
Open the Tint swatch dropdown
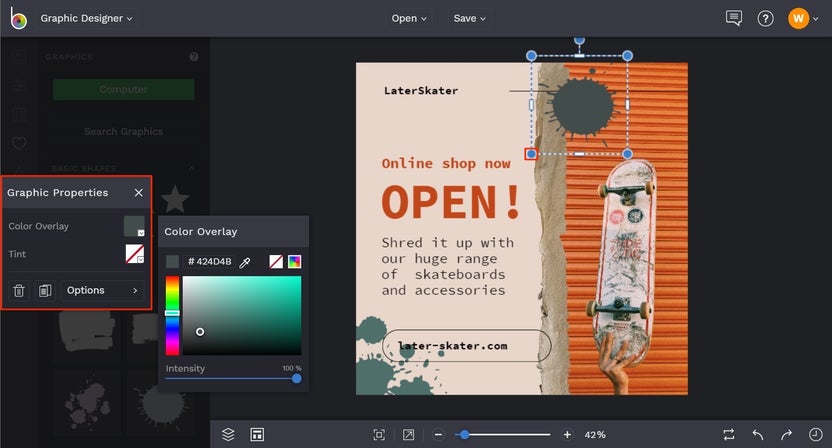click(x=135, y=254)
